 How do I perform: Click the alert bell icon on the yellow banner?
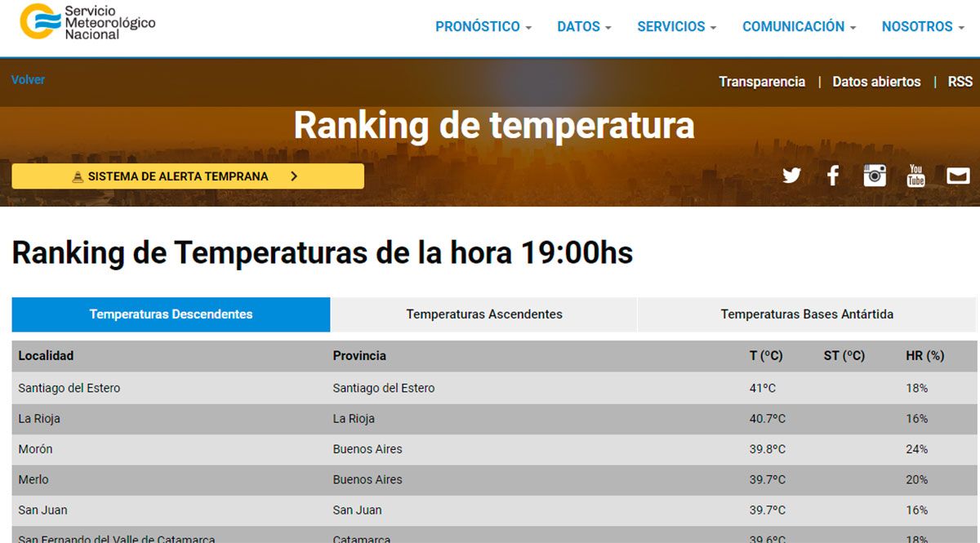[x=78, y=176]
